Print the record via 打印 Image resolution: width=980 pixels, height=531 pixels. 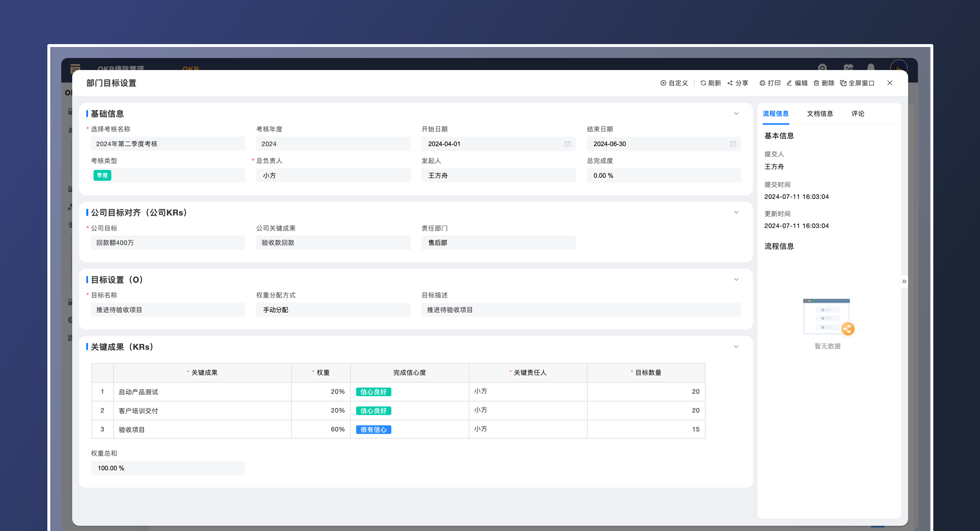point(770,83)
